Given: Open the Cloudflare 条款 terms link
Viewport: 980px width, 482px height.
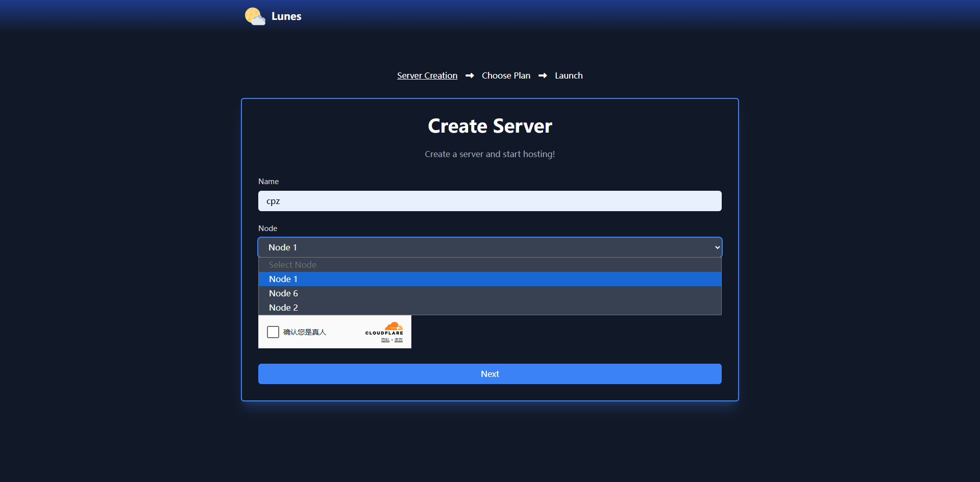Looking at the screenshot, I should click(x=399, y=340).
